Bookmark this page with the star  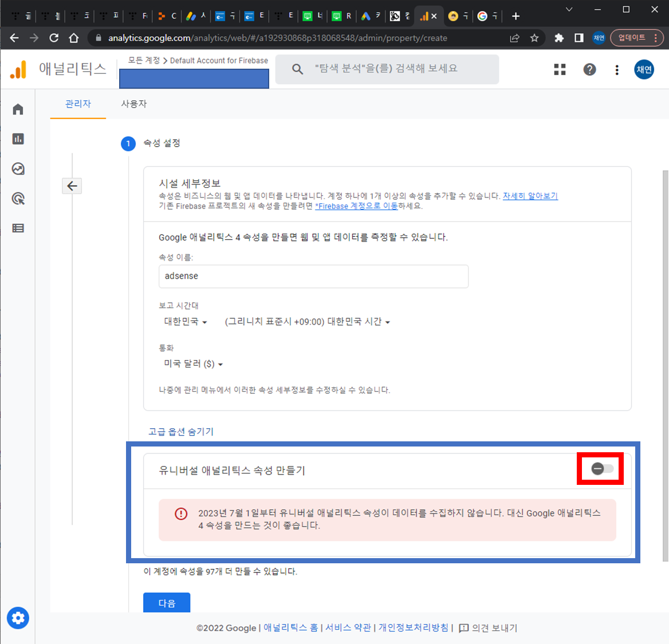pyautogui.click(x=534, y=38)
